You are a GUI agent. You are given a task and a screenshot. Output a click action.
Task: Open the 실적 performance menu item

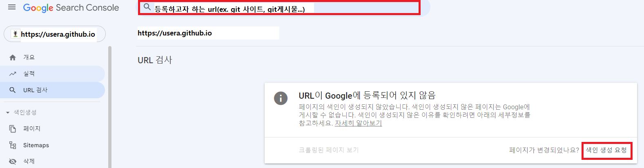coord(52,74)
